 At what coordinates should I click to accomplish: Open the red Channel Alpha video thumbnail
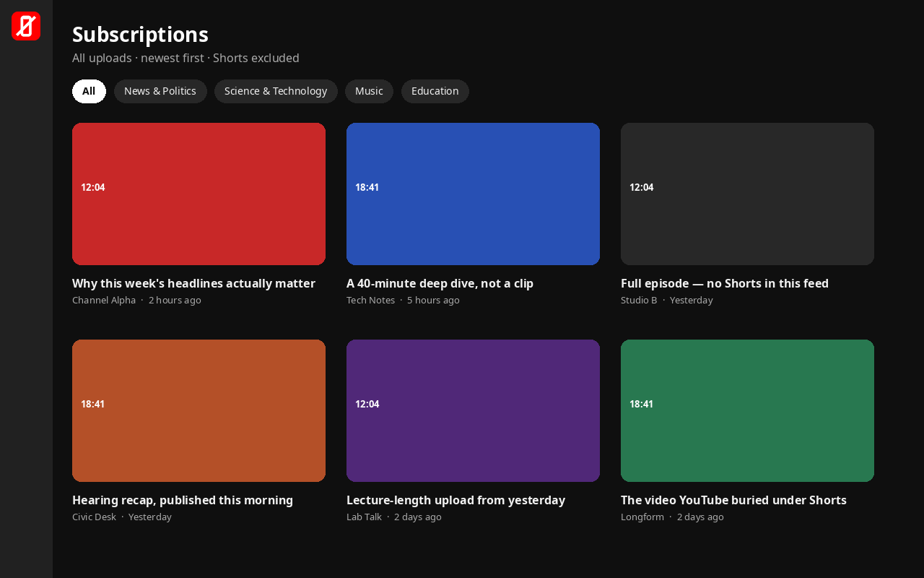pyautogui.click(x=199, y=194)
